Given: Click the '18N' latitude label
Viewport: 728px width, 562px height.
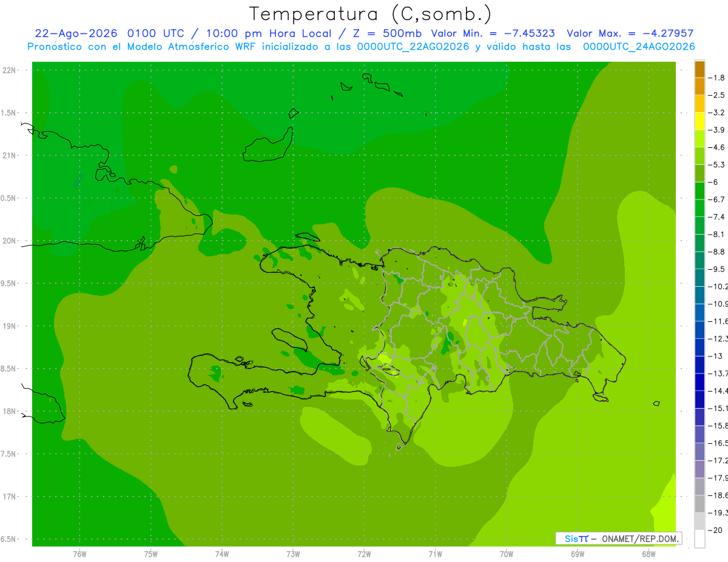Looking at the screenshot, I should pyautogui.click(x=9, y=411).
